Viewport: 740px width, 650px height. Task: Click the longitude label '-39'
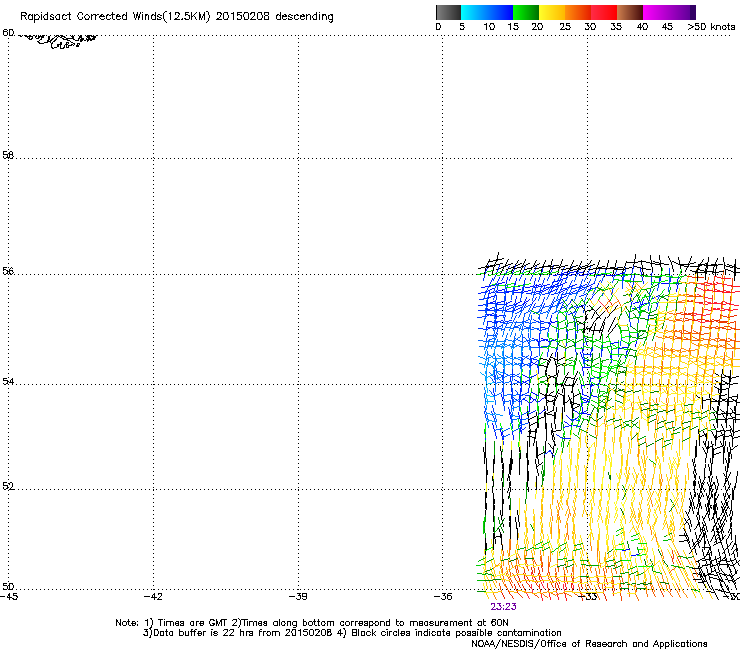pyautogui.click(x=298, y=597)
